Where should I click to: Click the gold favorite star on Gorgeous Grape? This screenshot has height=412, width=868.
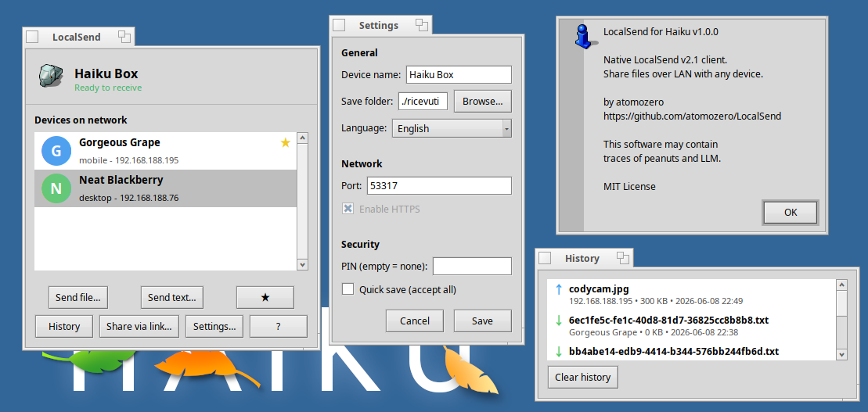[286, 143]
